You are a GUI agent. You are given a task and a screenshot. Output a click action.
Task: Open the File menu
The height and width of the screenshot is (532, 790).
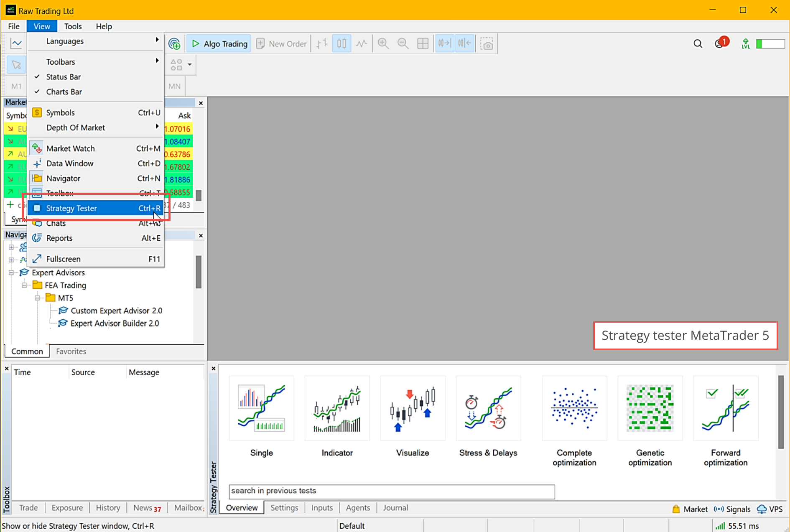[14, 26]
